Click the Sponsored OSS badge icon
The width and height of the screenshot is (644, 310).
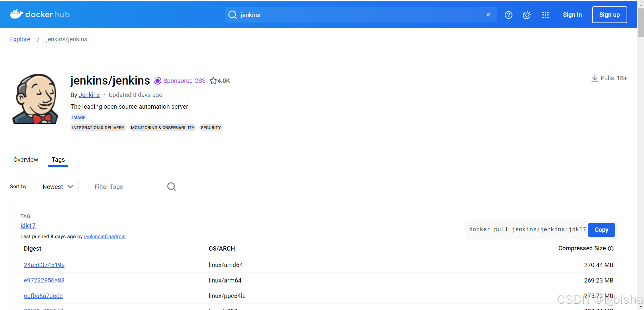157,81
